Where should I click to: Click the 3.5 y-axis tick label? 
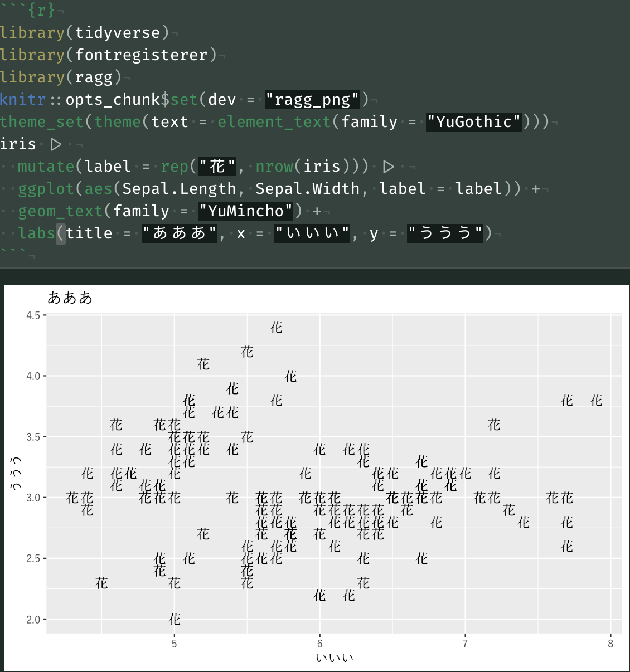(x=33, y=437)
